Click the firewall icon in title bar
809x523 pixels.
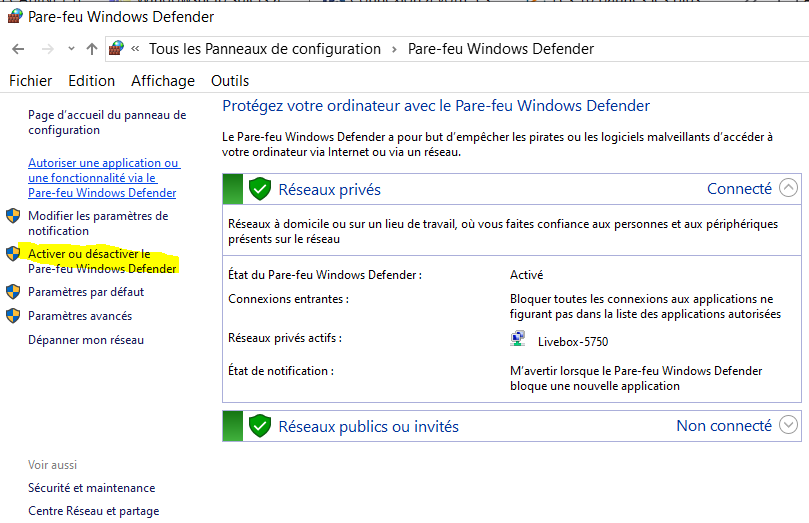pyautogui.click(x=15, y=17)
